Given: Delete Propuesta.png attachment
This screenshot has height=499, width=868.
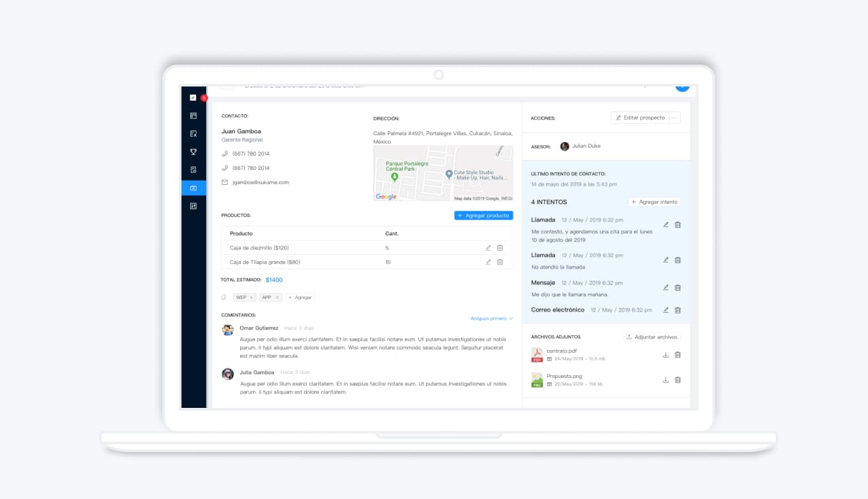Looking at the screenshot, I should tap(678, 380).
